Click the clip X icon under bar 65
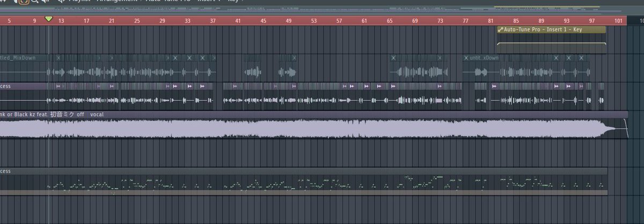Viewport: 644px width, 224px height. click(x=393, y=57)
